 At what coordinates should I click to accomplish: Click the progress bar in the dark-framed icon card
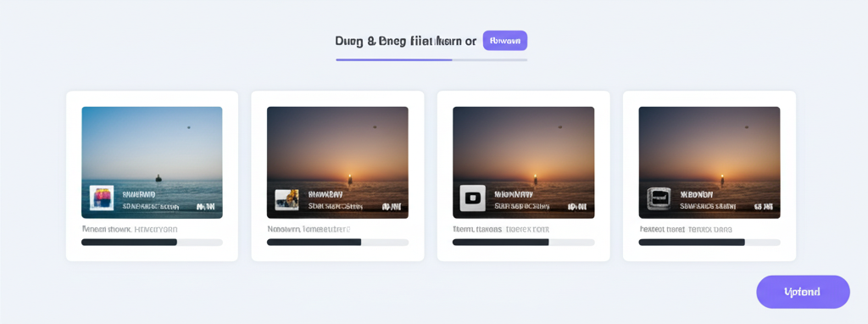coord(709,242)
